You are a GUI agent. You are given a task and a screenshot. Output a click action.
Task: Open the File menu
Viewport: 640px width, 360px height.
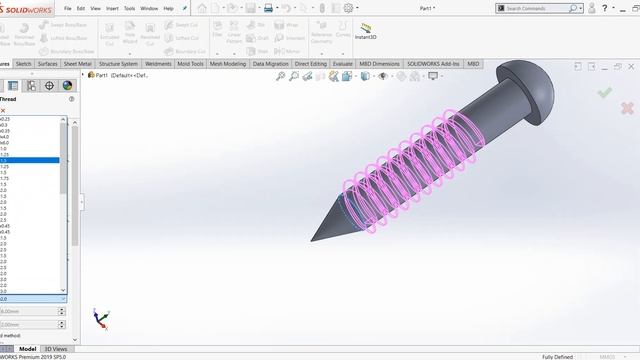[x=68, y=8]
